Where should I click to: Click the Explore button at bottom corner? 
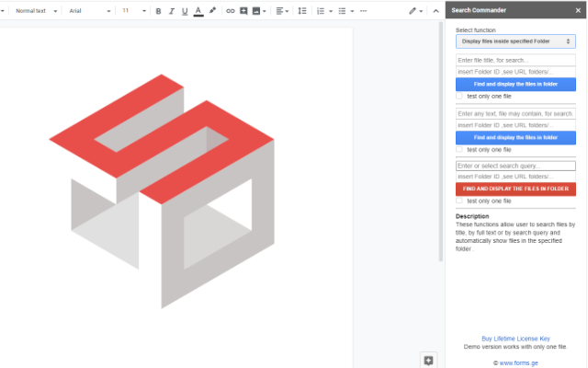pyautogui.click(x=428, y=361)
